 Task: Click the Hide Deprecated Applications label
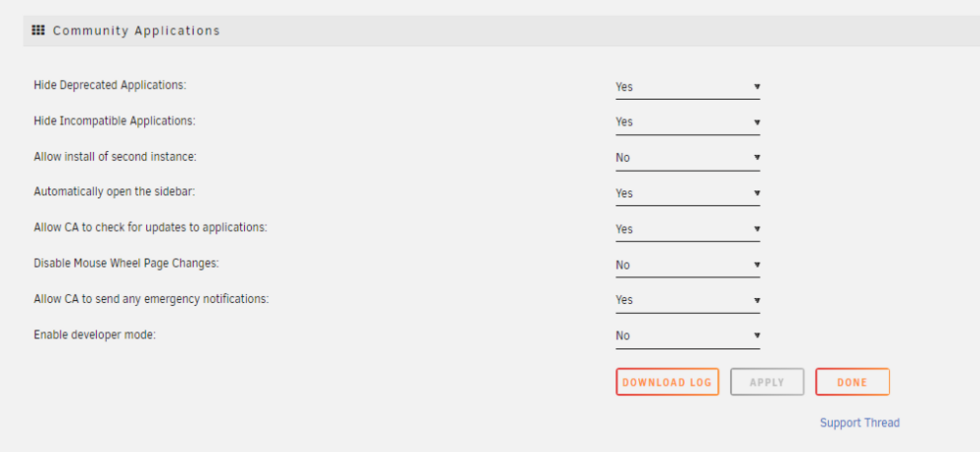point(110,85)
